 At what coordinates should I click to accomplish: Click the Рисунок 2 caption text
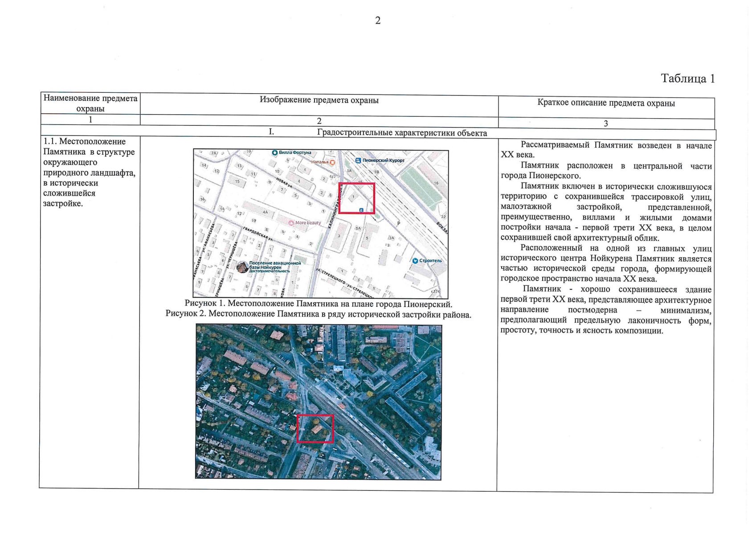click(x=318, y=314)
